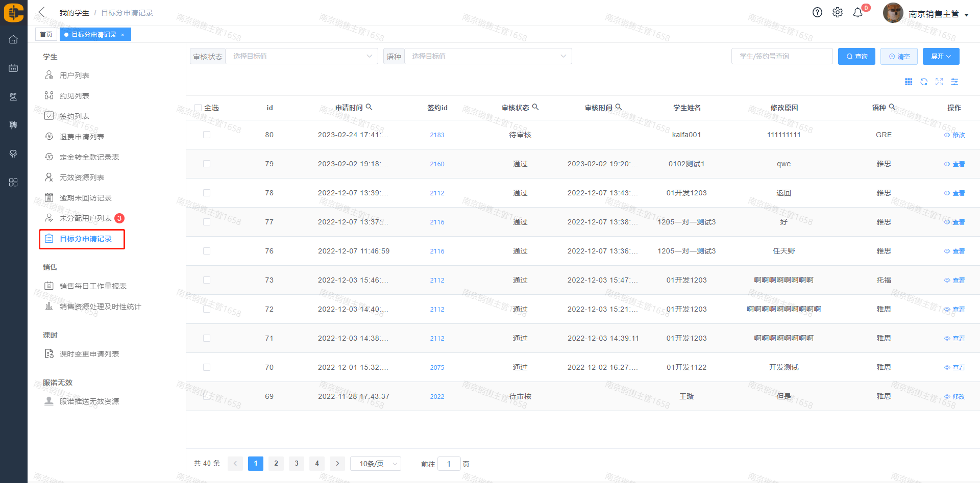Open the 语种 filter dropdown
Viewport: 980px width, 483px height.
click(487, 56)
